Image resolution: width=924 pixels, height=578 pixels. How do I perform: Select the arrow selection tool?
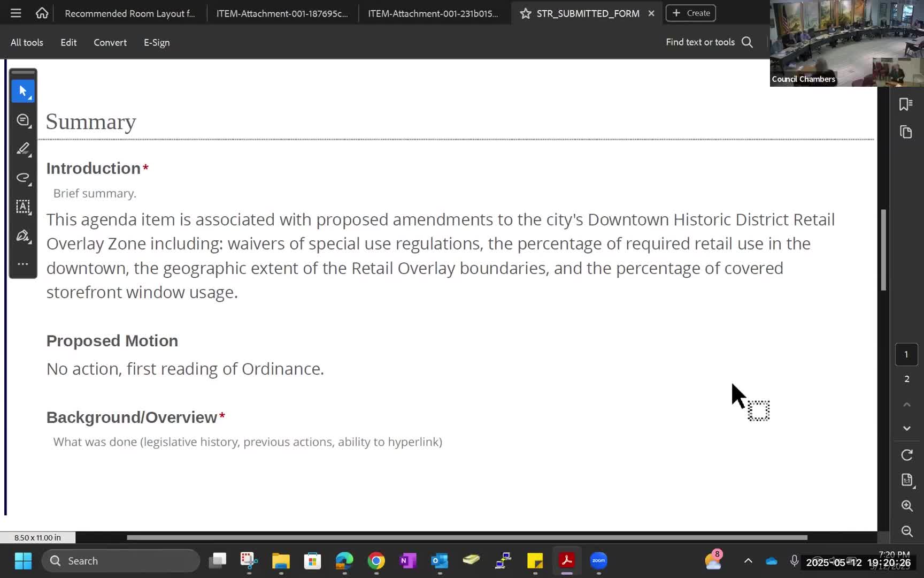pos(23,91)
